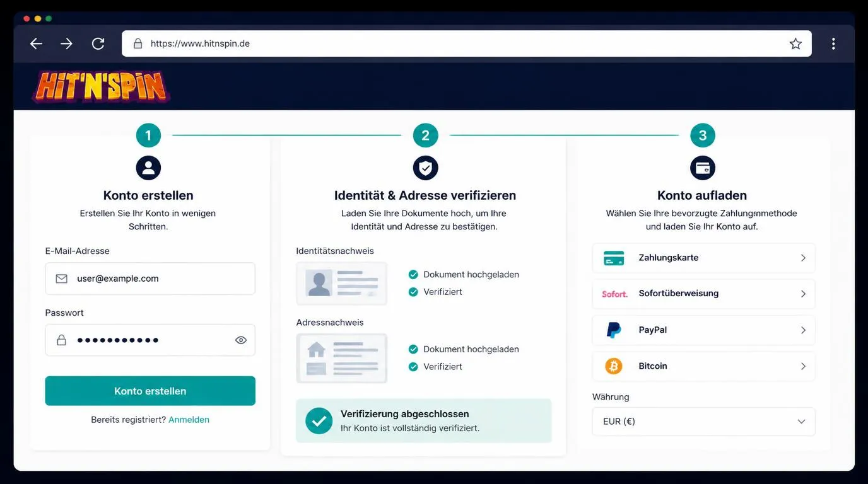The width and height of the screenshot is (868, 484).
Task: Click Identitätsnachweis Dokument hochgeladen checkmark
Action: [413, 275]
